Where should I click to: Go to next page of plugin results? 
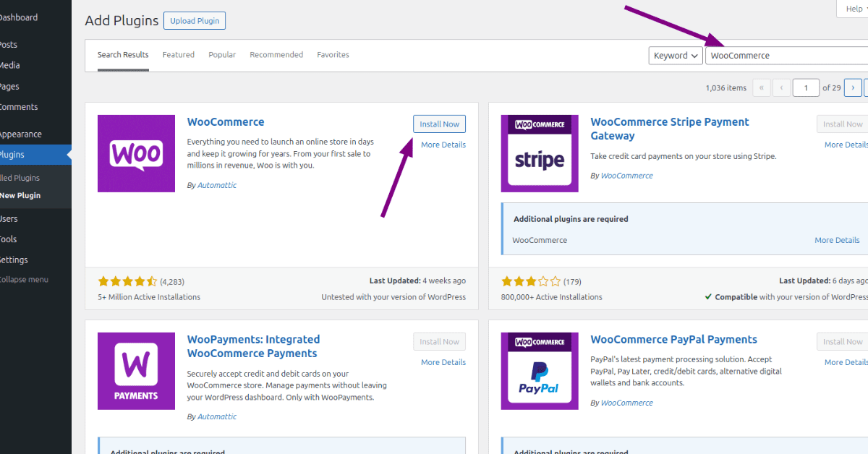[x=853, y=88]
